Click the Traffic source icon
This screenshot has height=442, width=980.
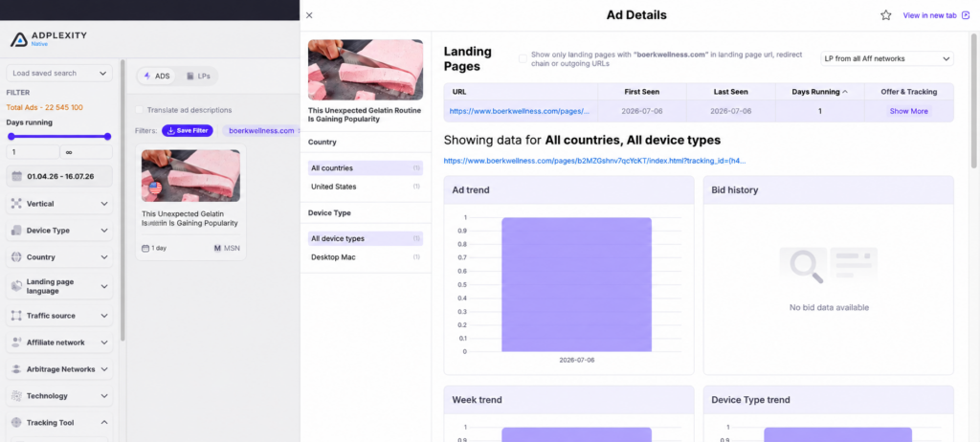16,316
